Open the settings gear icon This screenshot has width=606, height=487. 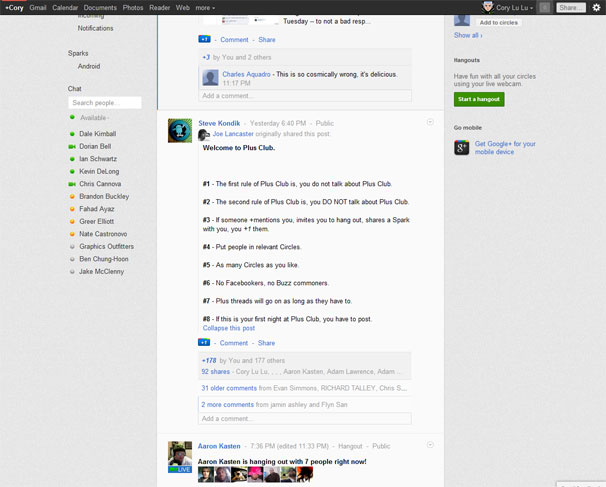point(596,7)
